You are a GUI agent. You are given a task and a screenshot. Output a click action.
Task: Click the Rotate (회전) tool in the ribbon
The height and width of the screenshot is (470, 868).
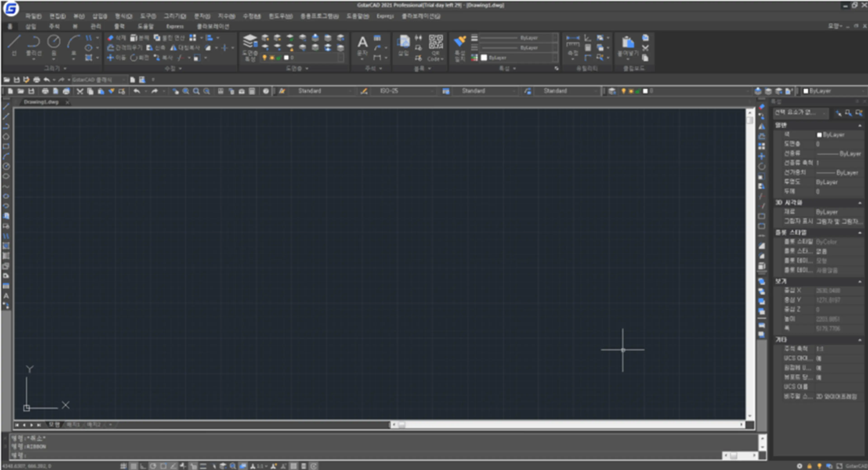tap(139, 58)
